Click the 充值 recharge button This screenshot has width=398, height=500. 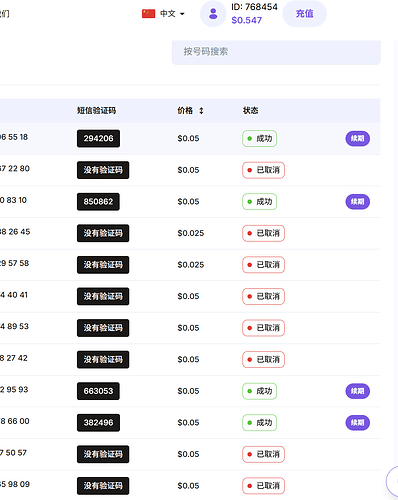click(304, 14)
